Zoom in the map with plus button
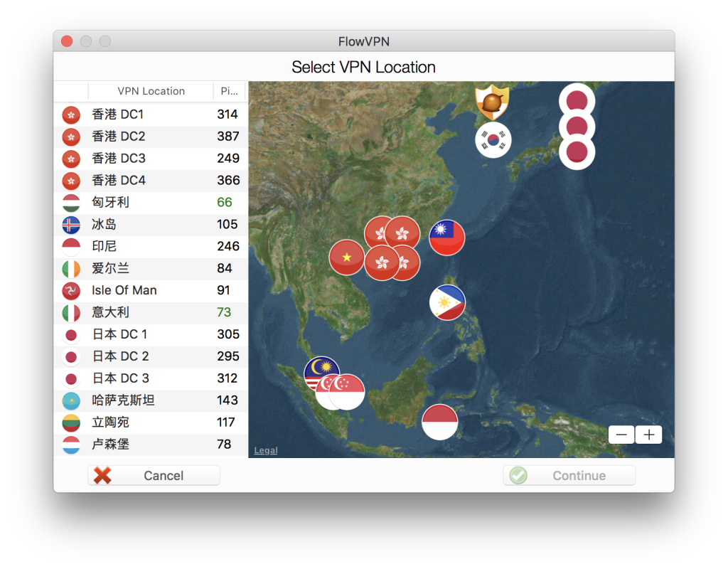Viewport: 728px width, 569px height. pos(648,435)
